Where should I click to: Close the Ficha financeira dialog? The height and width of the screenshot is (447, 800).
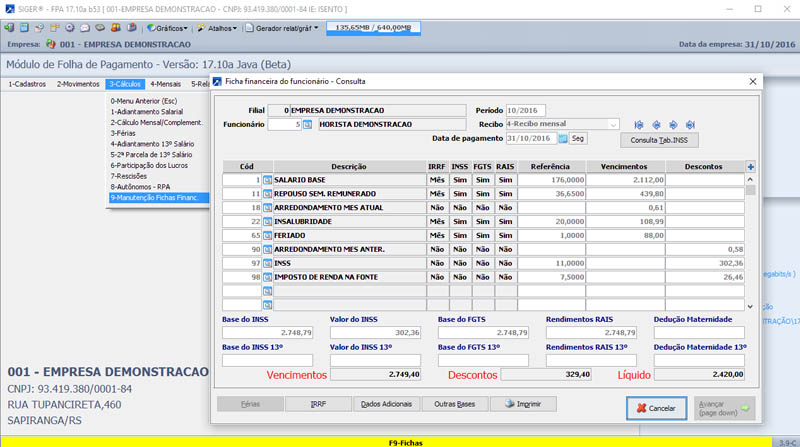coord(753,82)
